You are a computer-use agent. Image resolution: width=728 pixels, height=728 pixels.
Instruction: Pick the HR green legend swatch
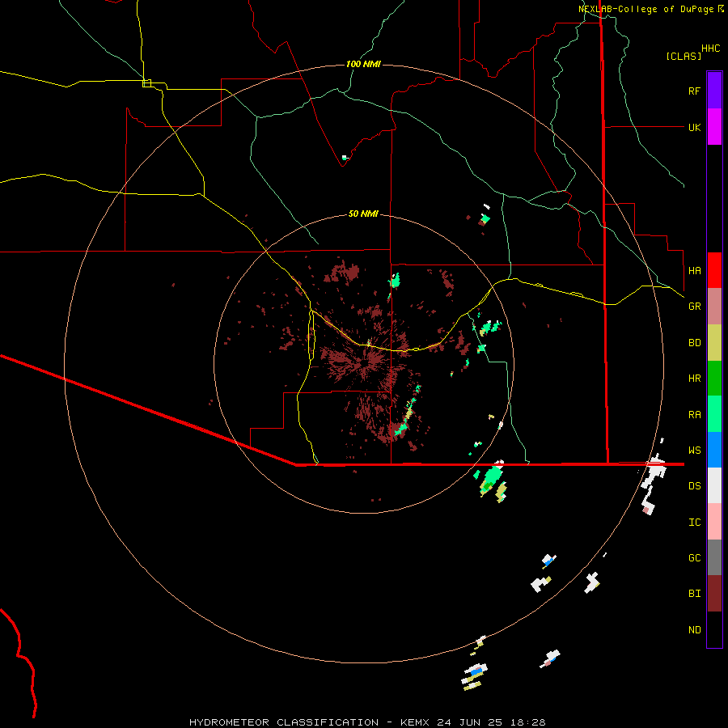[x=714, y=379]
